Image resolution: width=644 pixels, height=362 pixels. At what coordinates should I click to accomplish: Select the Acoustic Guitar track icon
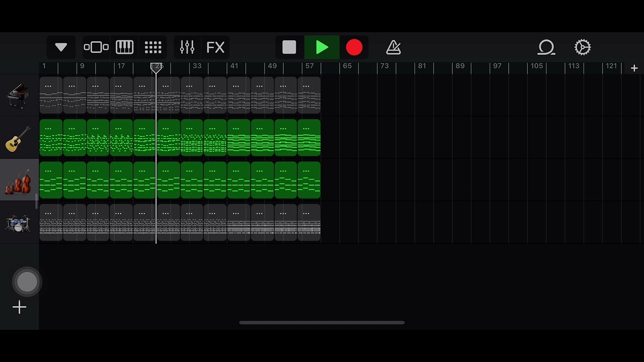[x=19, y=138]
